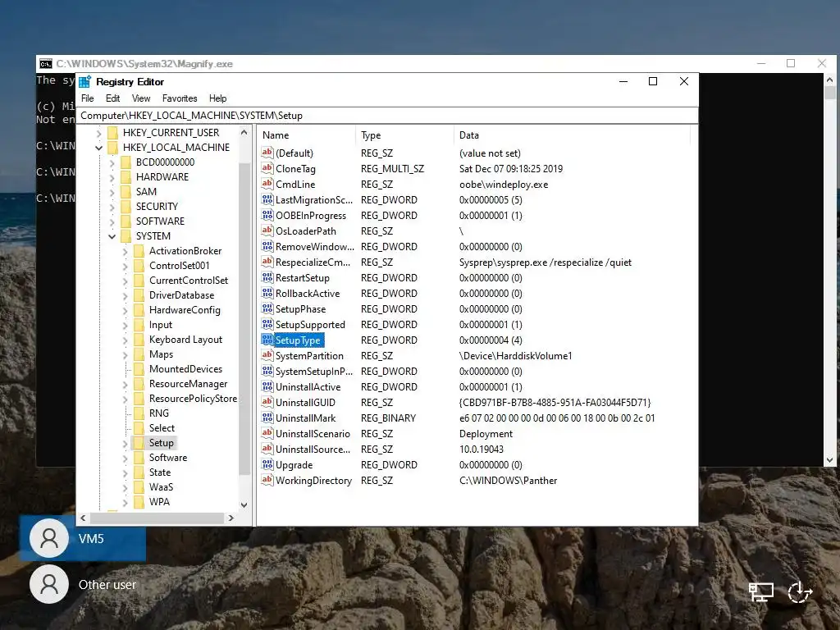Expand the CurrentControlSet key

125,281
